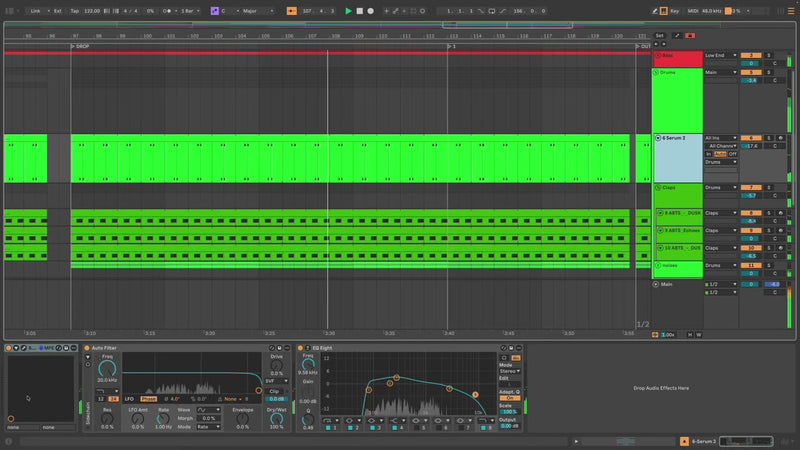
Task: Click the 4 / 4 time signature field
Action: pyautogui.click(x=131, y=11)
